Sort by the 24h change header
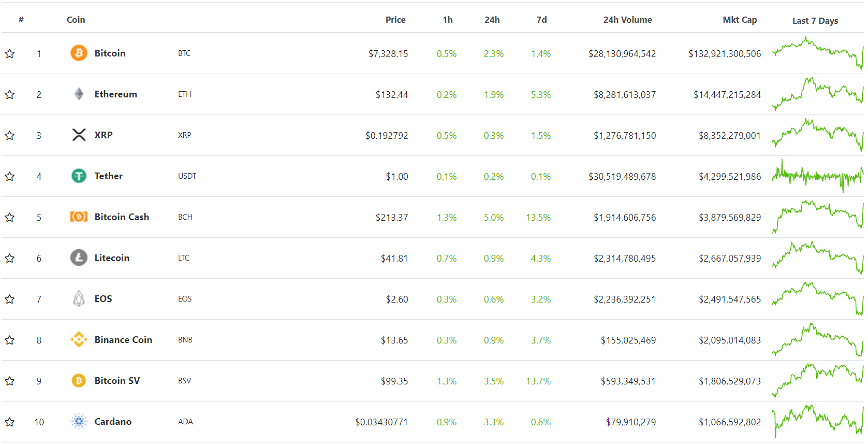The width and height of the screenshot is (868, 444). pos(492,20)
